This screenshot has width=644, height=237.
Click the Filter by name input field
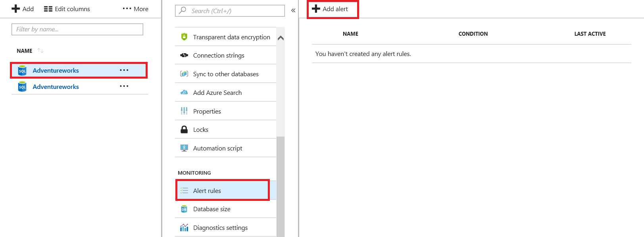coord(77,29)
